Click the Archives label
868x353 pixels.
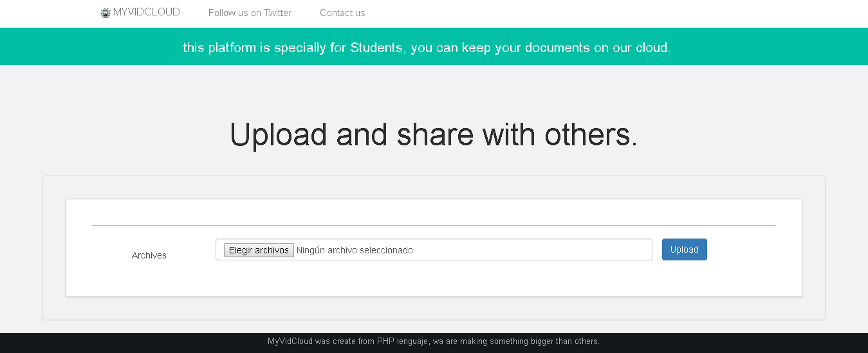pos(149,255)
